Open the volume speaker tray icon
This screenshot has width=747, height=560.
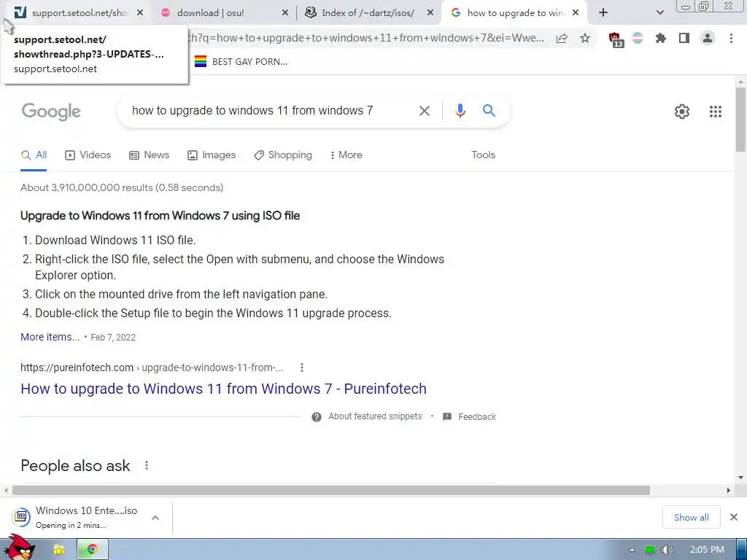(x=667, y=550)
